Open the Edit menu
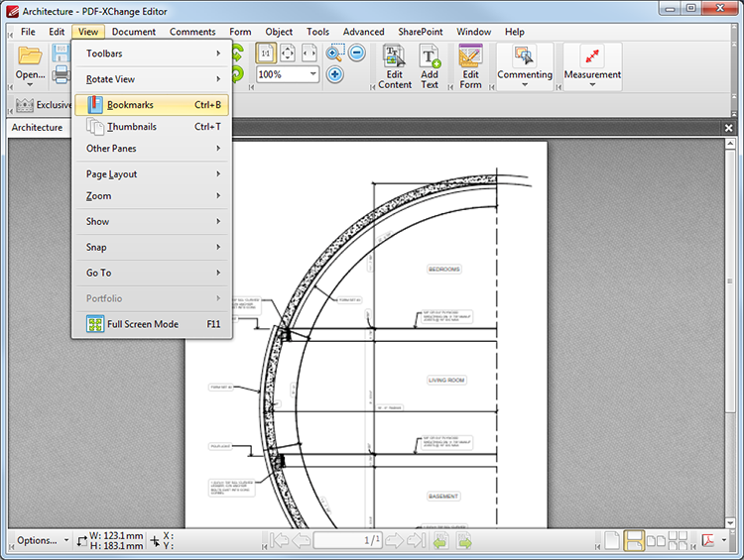 click(x=57, y=32)
